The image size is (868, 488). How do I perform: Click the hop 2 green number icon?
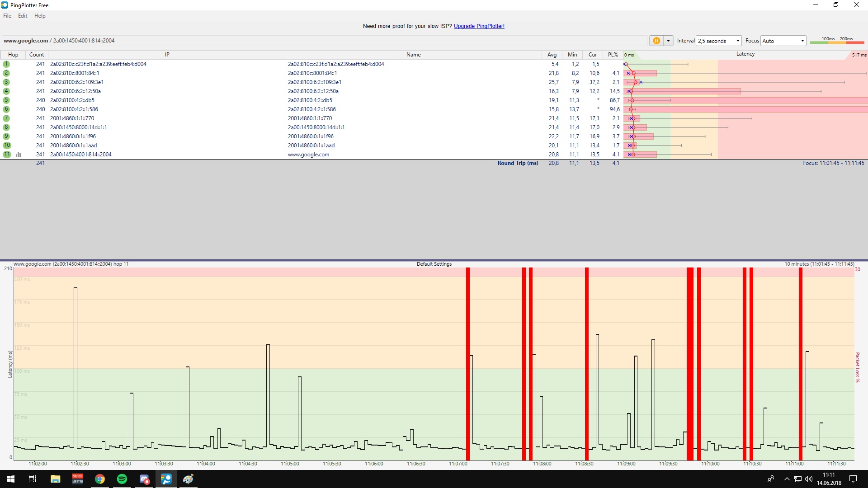click(6, 73)
